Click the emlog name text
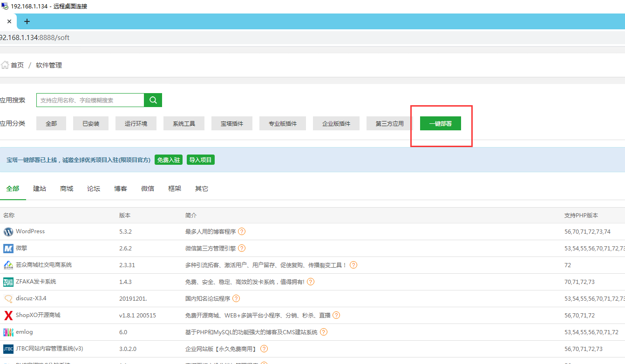This screenshot has width=625, height=364. [24, 332]
